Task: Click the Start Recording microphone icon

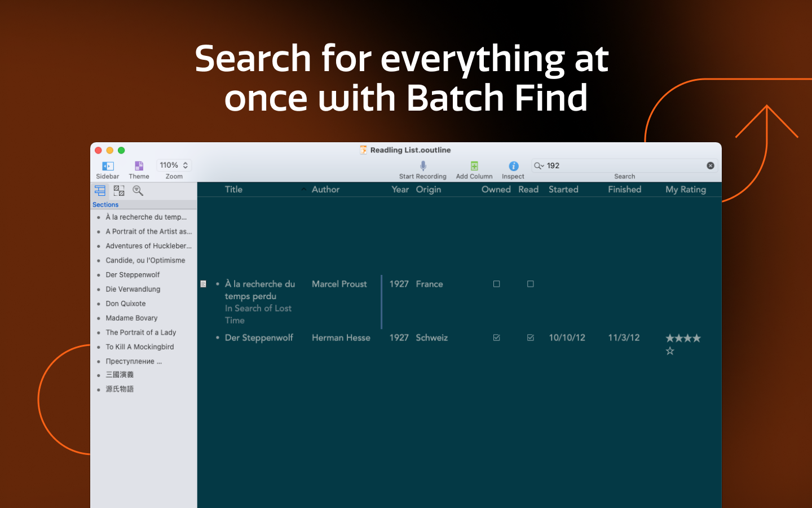Action: [423, 165]
